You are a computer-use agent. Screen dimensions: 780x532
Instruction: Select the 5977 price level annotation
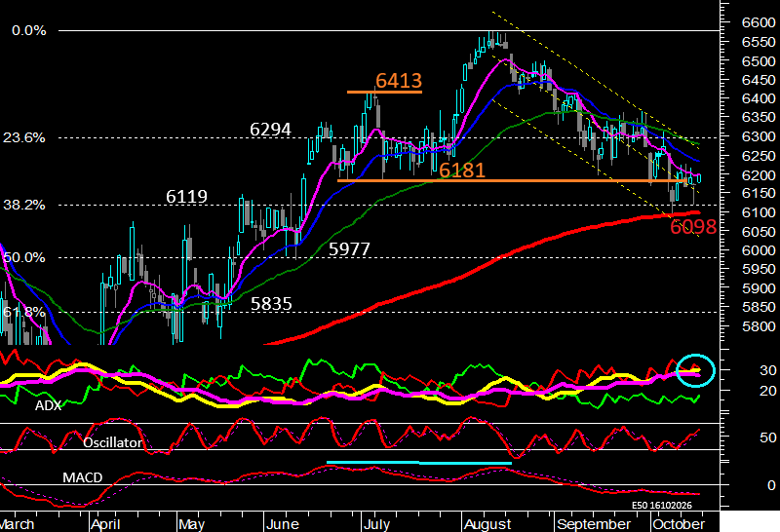pyautogui.click(x=349, y=248)
